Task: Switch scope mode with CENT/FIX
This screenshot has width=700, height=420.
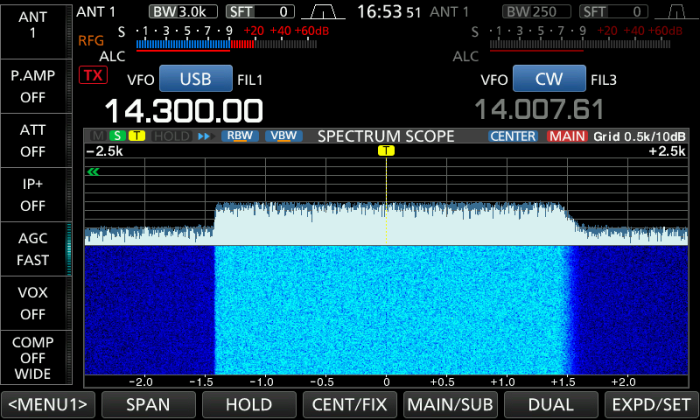Action: point(350,405)
